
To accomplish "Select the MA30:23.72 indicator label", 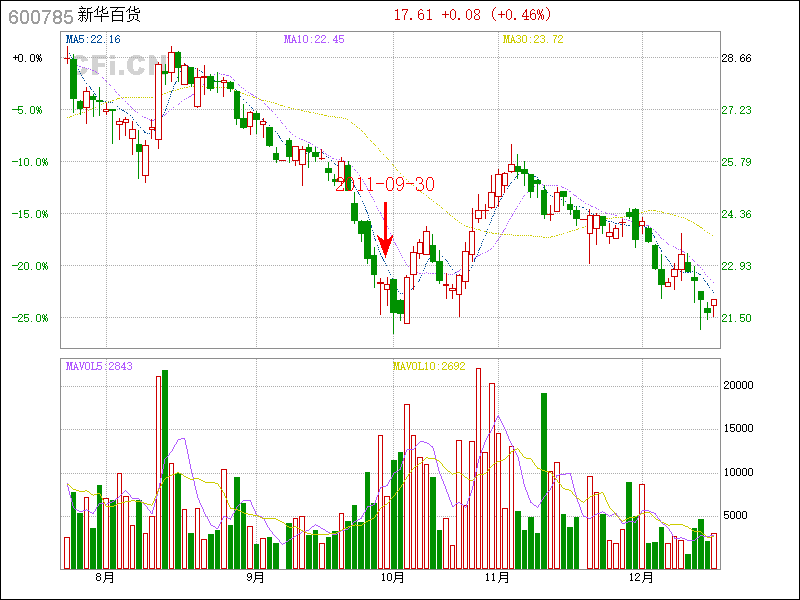I will [533, 40].
